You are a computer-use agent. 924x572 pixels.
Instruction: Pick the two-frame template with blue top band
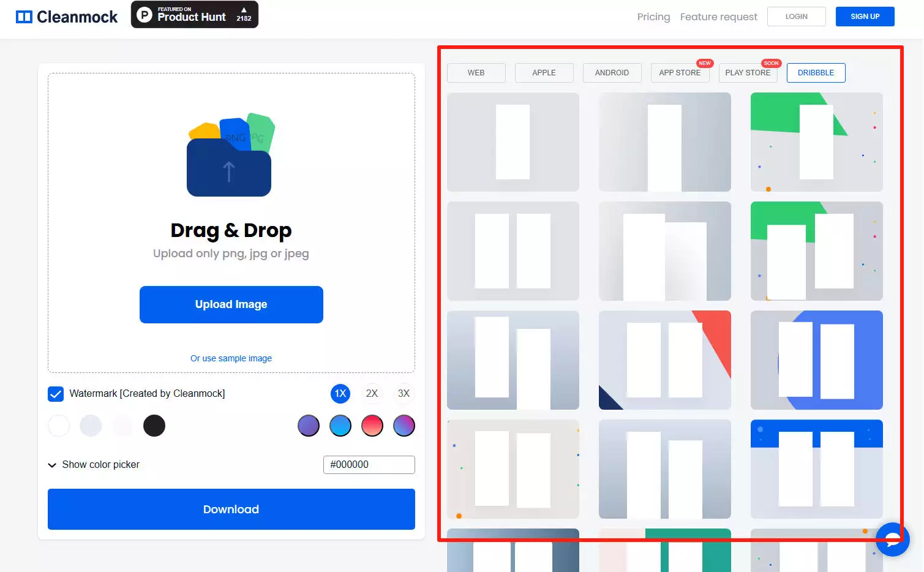tap(817, 469)
